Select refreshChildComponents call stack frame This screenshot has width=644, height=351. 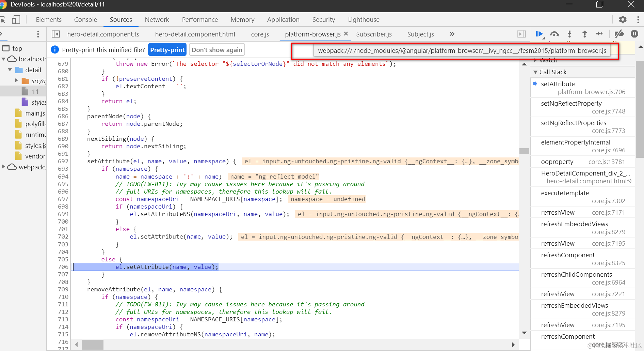583,278
